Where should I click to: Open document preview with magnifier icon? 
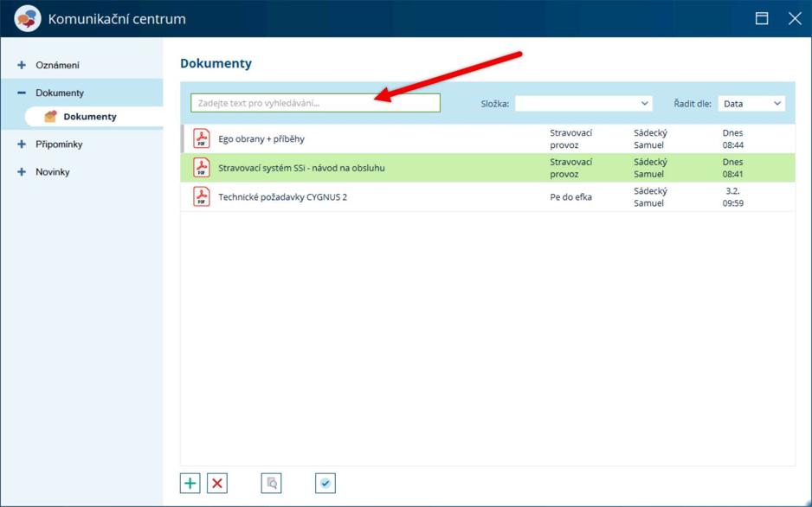pyautogui.click(x=271, y=483)
